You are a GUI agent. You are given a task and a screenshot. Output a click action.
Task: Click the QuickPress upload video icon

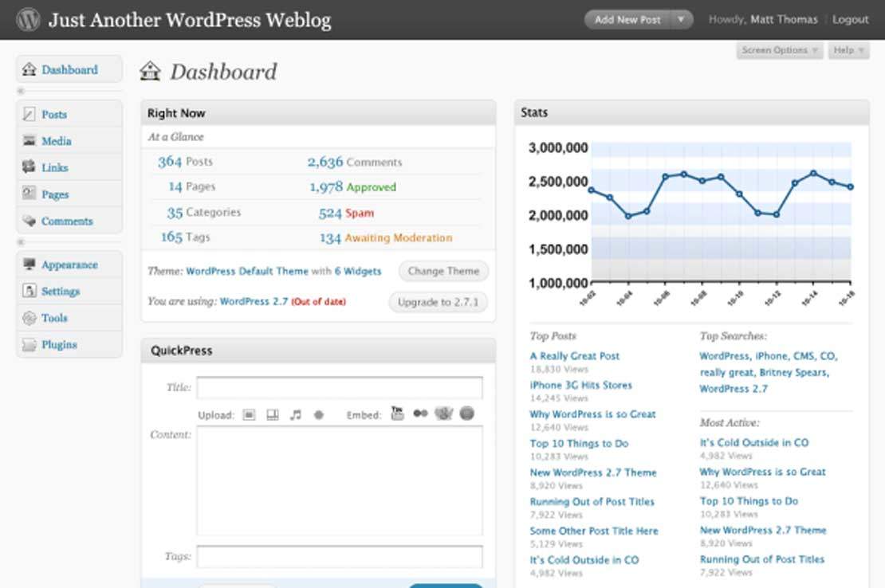(273, 415)
